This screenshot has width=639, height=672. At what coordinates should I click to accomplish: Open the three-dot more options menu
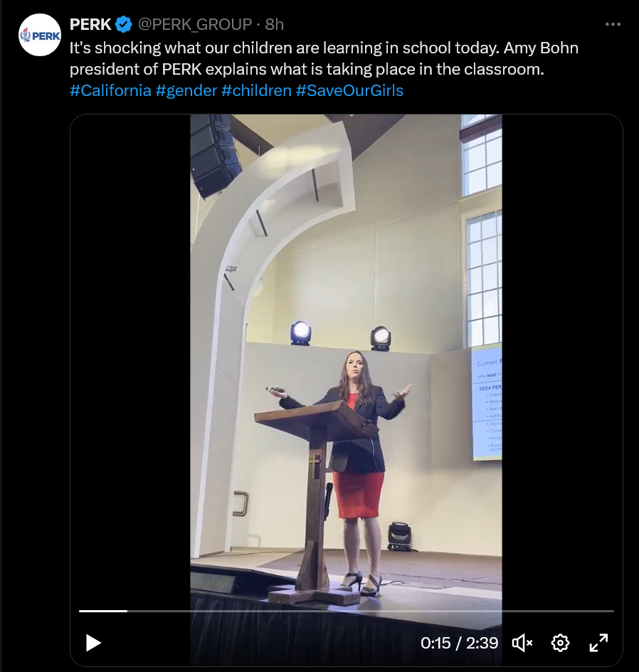[x=613, y=24]
